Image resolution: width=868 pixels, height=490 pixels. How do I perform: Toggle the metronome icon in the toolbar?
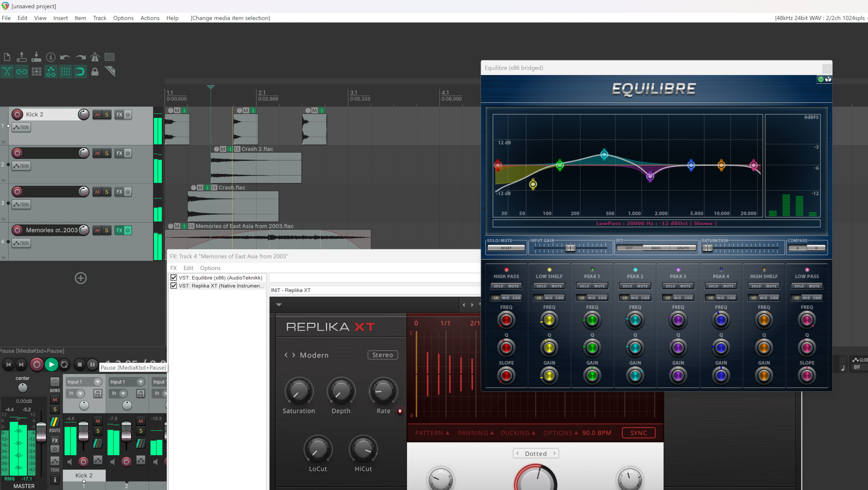(x=95, y=57)
